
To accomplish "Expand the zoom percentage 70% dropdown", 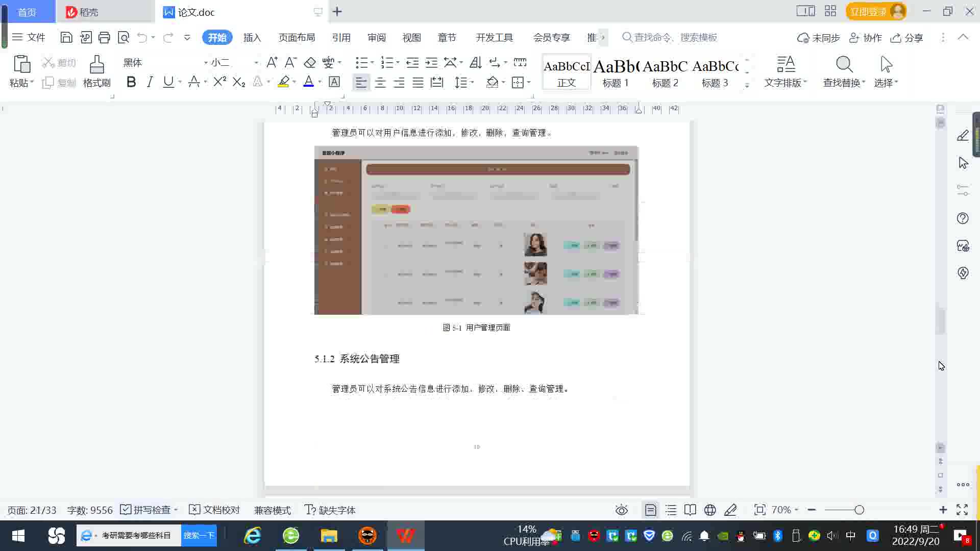I will (x=796, y=510).
